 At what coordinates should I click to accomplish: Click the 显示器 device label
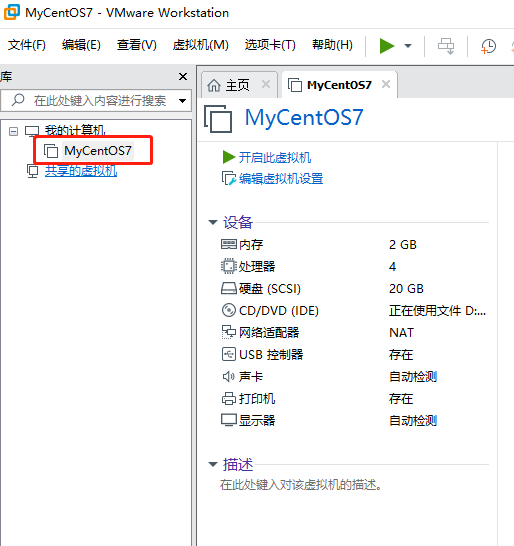tap(257, 420)
